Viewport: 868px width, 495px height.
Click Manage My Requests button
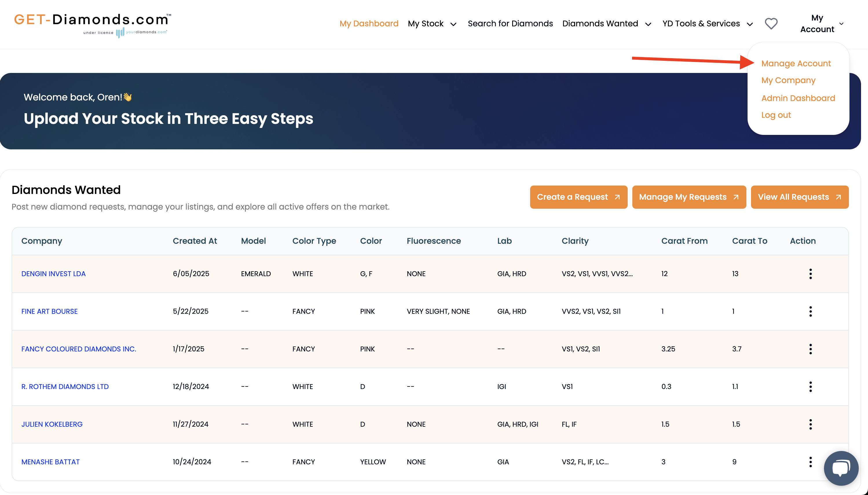coord(689,197)
